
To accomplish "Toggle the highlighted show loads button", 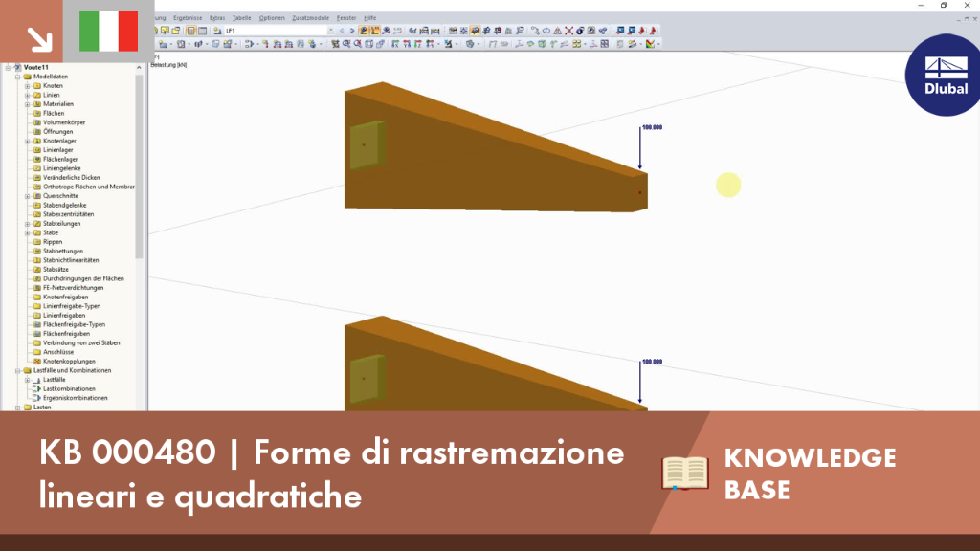I will point(364,31).
